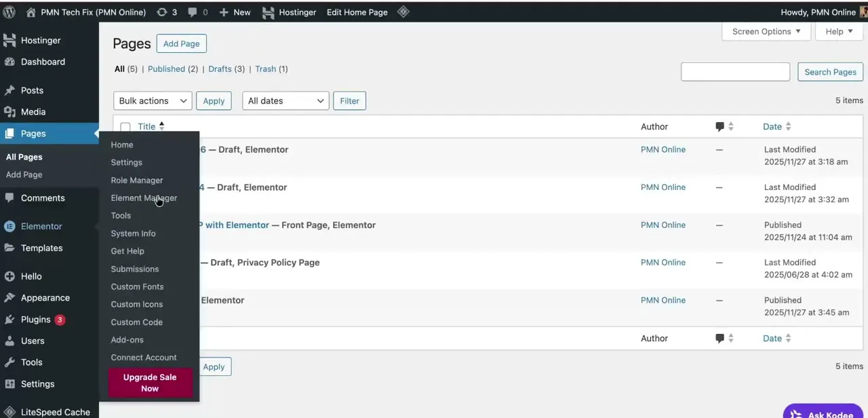The height and width of the screenshot is (418, 868).
Task: Click the updates refresh icon showing 3
Action: point(161,12)
